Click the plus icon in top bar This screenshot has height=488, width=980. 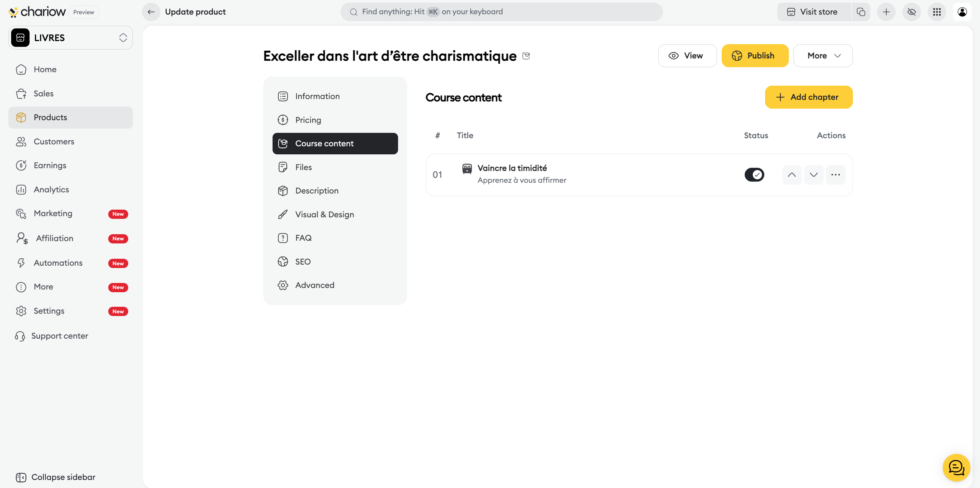[x=886, y=12]
